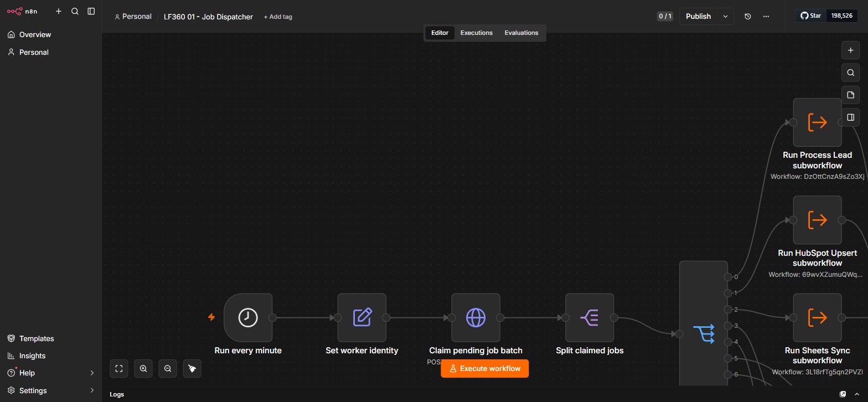868x402 pixels.
Task: Select Run HubSpot Upsert subworkflow node
Action: [x=818, y=220]
